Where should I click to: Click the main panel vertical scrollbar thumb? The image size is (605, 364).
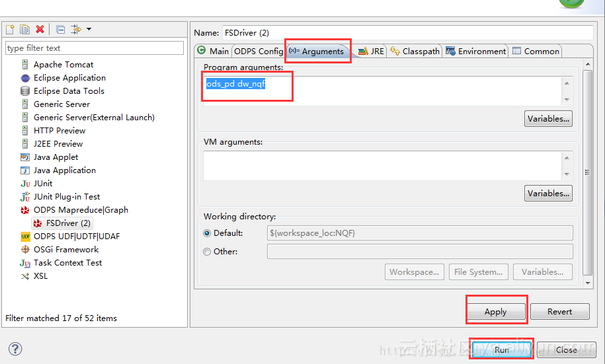pyautogui.click(x=587, y=172)
